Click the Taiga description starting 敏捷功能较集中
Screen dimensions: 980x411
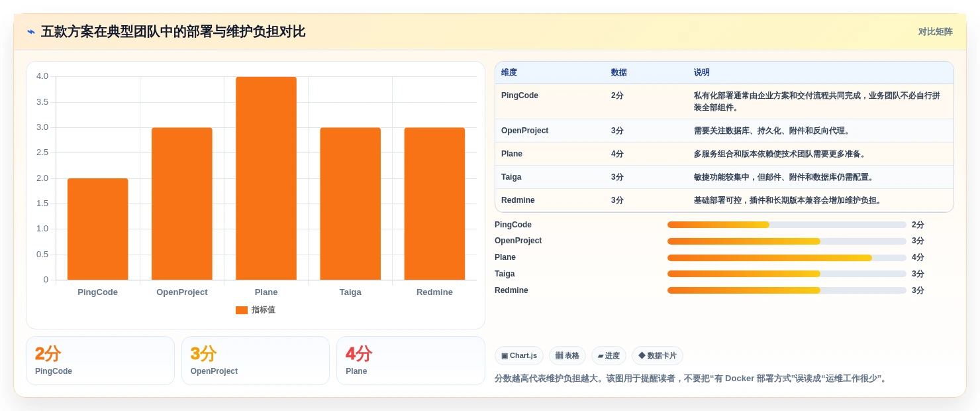click(785, 177)
